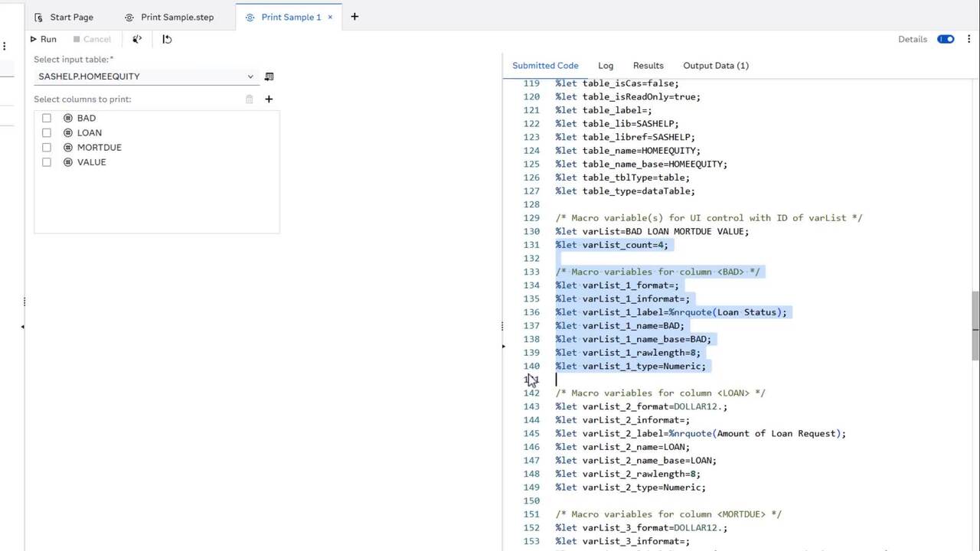The image size is (980, 551).
Task: Click the plus icon to add columns to print
Action: pyautogui.click(x=269, y=99)
